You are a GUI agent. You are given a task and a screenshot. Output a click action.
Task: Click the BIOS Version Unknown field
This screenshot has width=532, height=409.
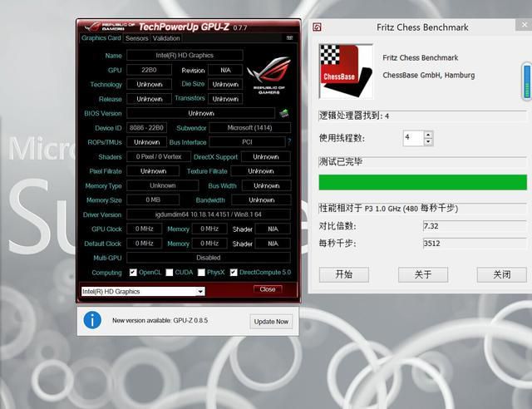tap(201, 113)
